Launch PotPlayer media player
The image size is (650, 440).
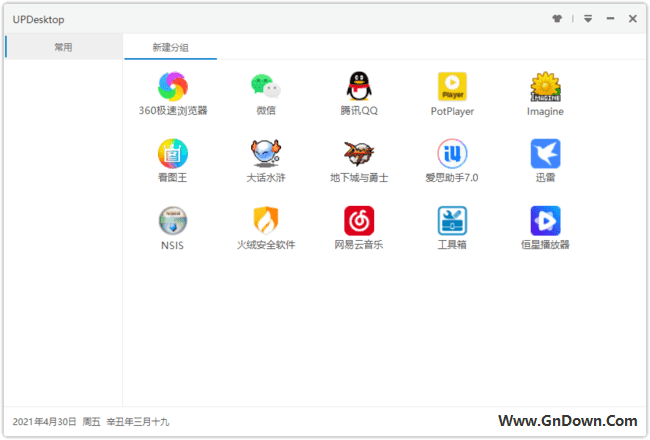click(452, 87)
